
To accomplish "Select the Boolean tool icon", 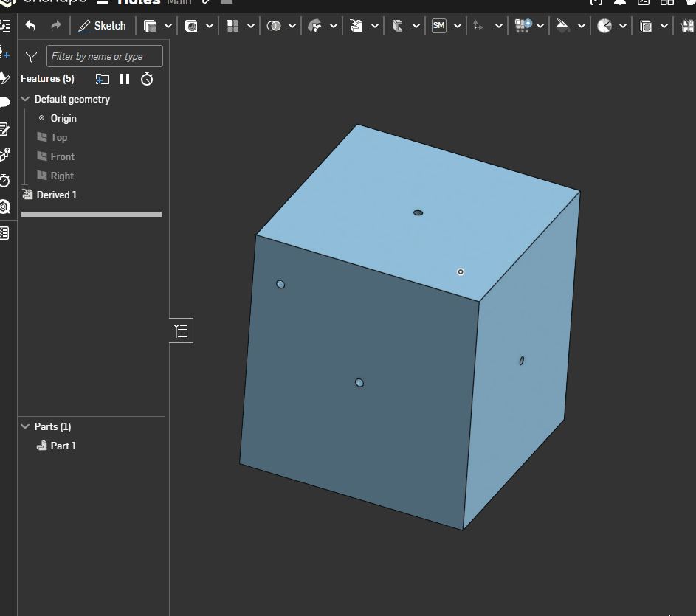I will click(274, 26).
